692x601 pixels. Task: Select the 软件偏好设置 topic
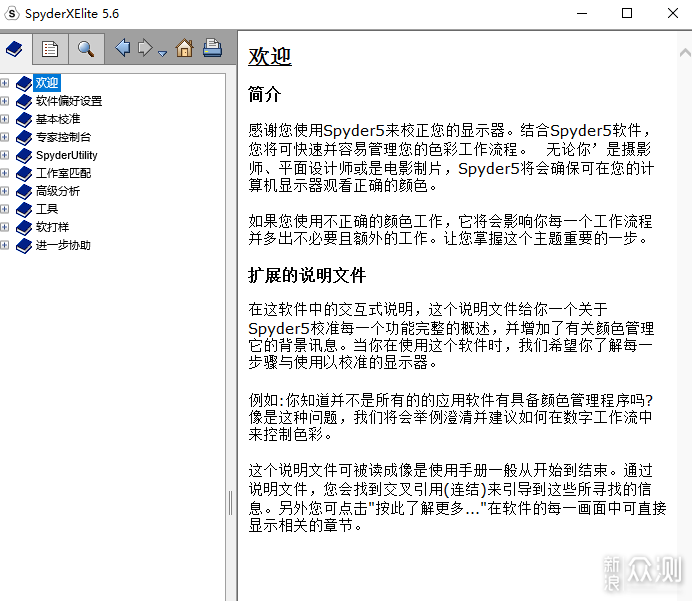(x=69, y=101)
